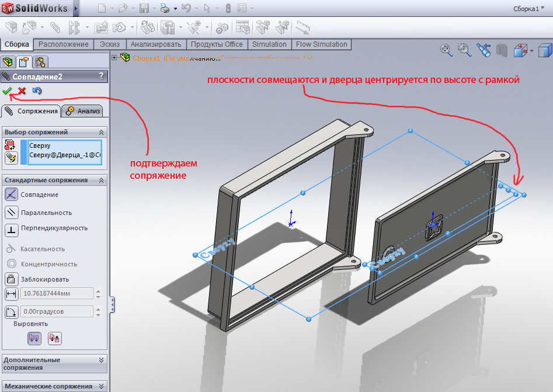
Task: Choose the Перпендикулярность mate option
Action: (11, 228)
